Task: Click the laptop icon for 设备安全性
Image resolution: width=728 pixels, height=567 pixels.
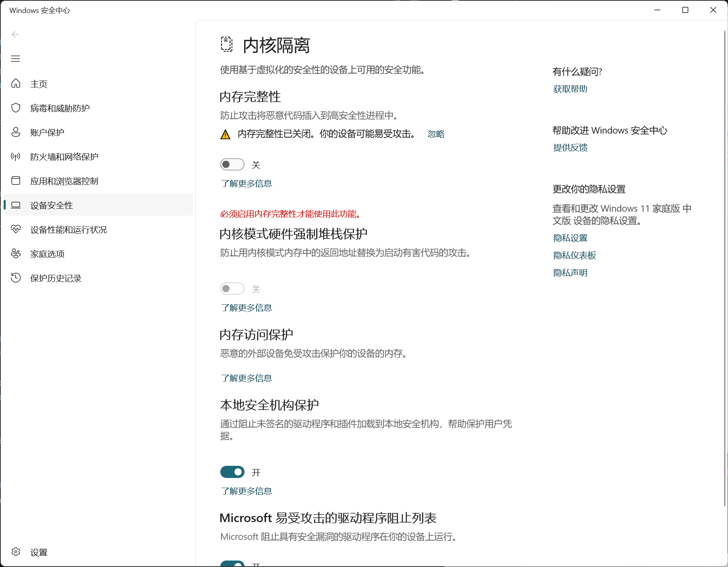Action: tap(16, 205)
